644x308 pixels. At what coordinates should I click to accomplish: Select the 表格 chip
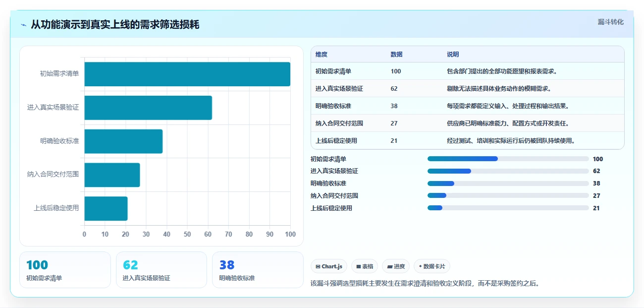pos(365,266)
